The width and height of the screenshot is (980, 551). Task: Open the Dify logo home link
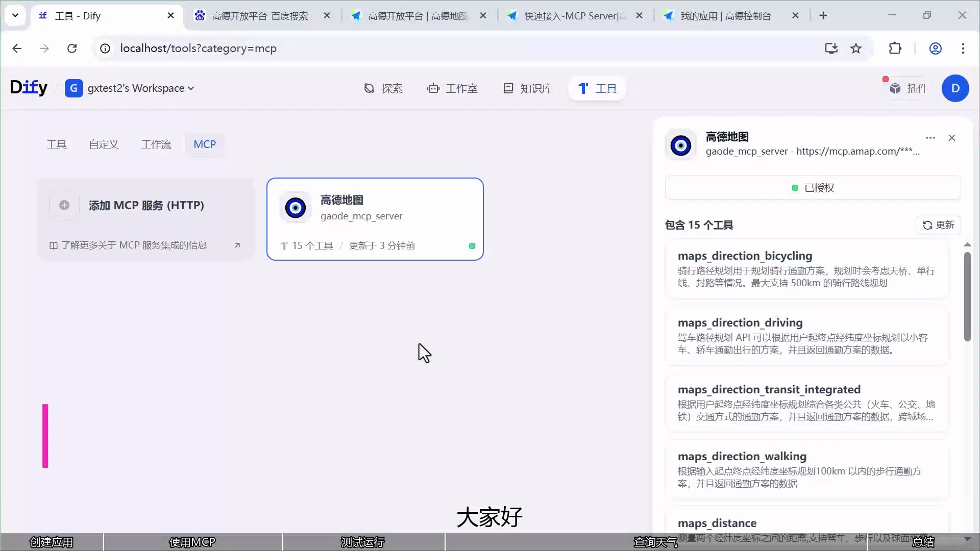(29, 88)
